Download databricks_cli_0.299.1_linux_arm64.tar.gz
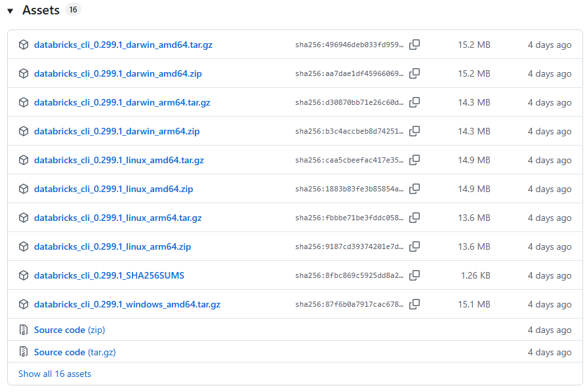This screenshot has height=392, width=587. [118, 218]
